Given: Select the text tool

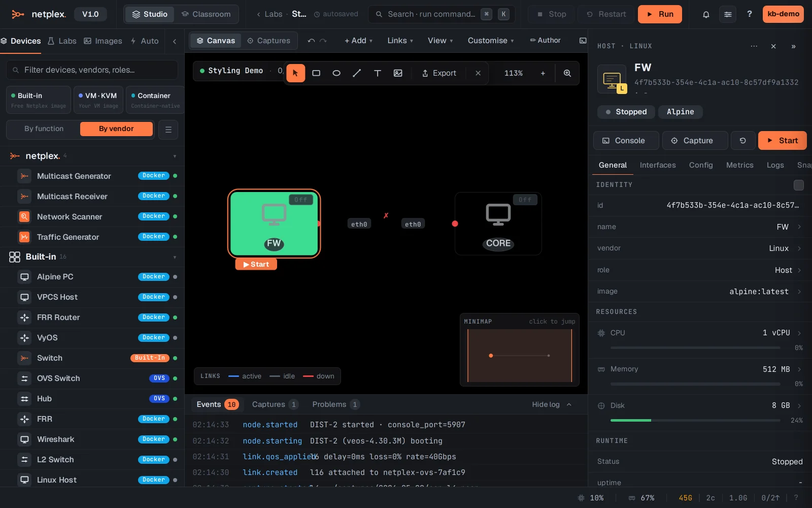Looking at the screenshot, I should click(378, 73).
